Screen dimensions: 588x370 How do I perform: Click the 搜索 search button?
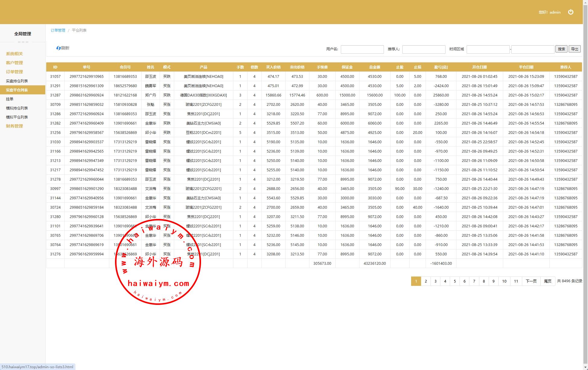pos(561,49)
